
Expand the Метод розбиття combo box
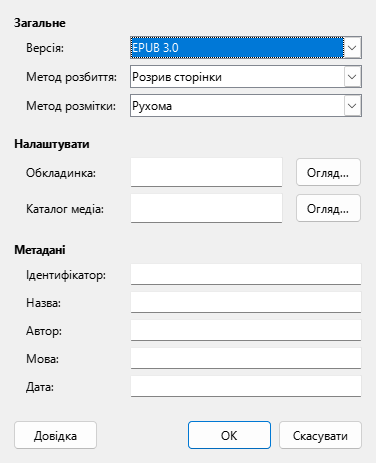246,77
